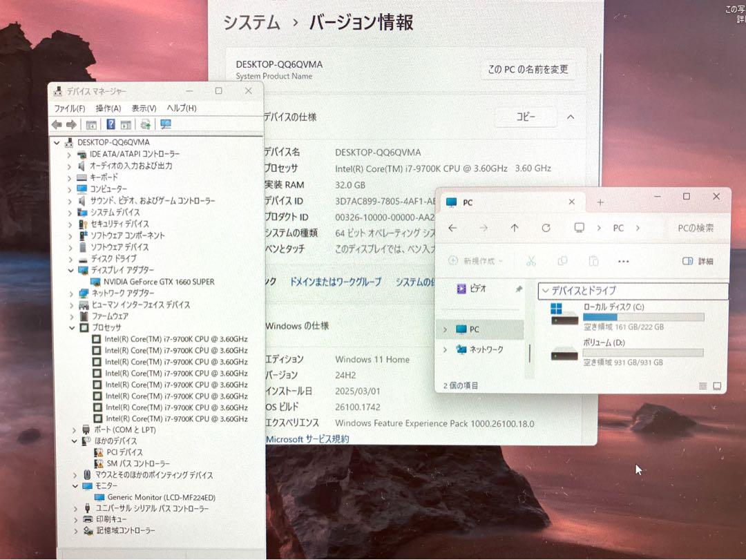Select ヒューマン インターフェイス デバイス row

[141, 305]
